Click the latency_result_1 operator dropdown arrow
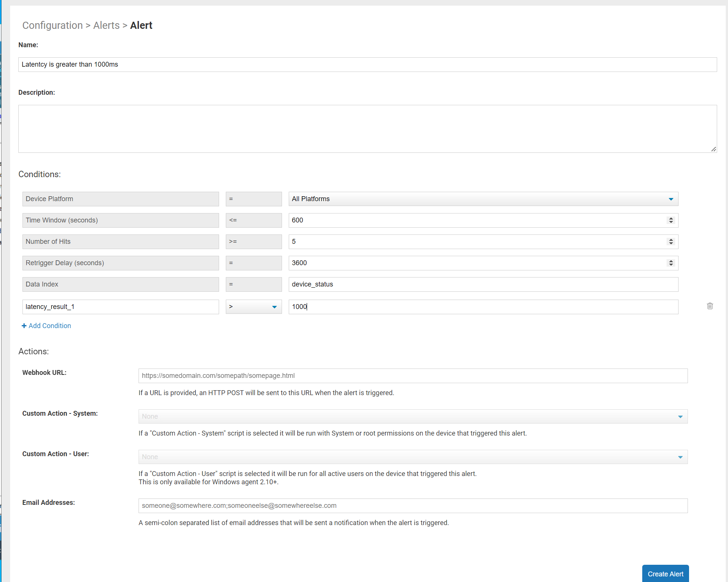This screenshot has width=728, height=582. tap(274, 306)
